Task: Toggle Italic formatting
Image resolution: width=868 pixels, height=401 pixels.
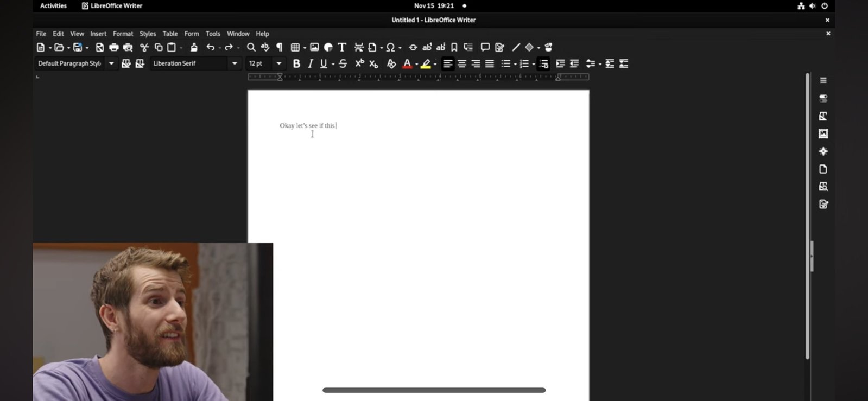Action: pos(310,64)
